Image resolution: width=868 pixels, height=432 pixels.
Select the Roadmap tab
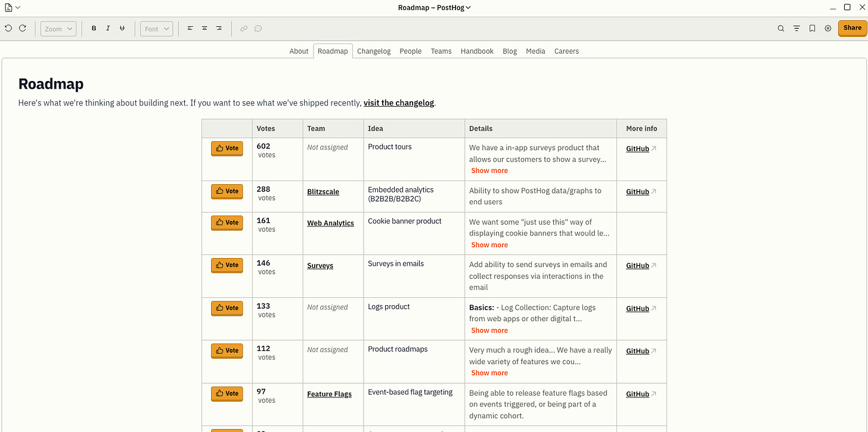pos(333,51)
